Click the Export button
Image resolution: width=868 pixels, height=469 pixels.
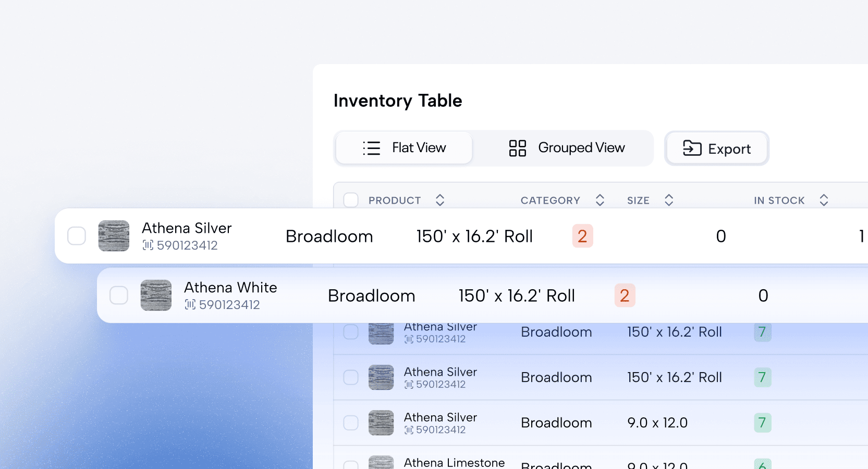717,149
